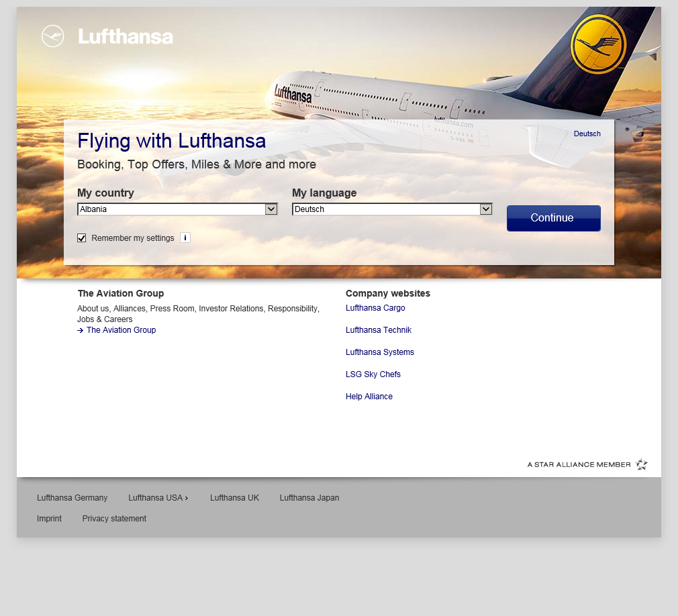Click the Remember my settings label
678x616 pixels.
coord(133,238)
